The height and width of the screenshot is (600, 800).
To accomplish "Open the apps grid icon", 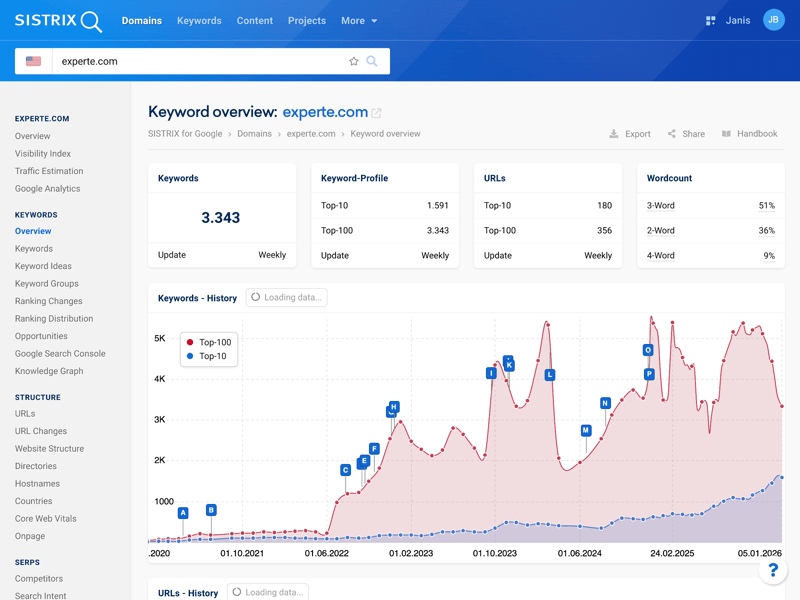I will (711, 20).
